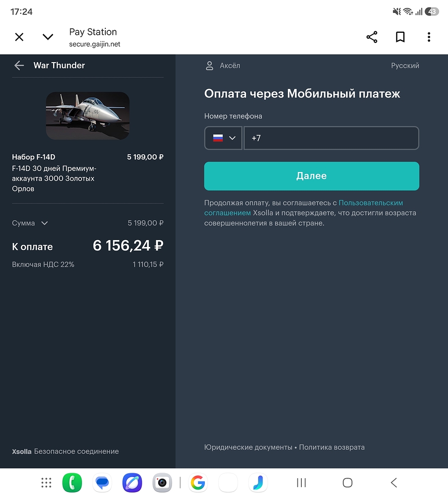Open the F-14D jet thumbnail
Viewport: 448px width, 497px height.
[x=88, y=116]
